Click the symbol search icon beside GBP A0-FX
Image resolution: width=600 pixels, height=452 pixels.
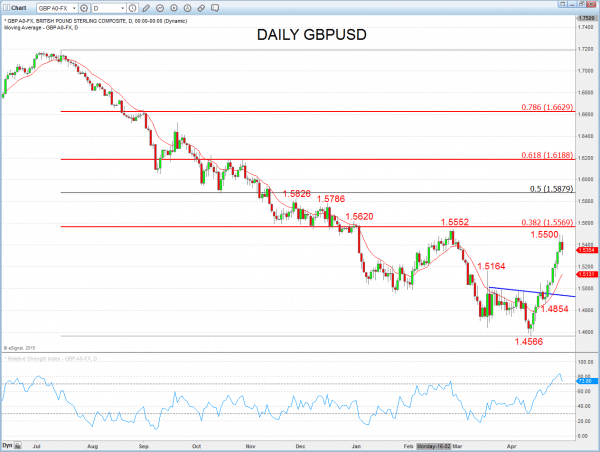pyautogui.click(x=84, y=8)
